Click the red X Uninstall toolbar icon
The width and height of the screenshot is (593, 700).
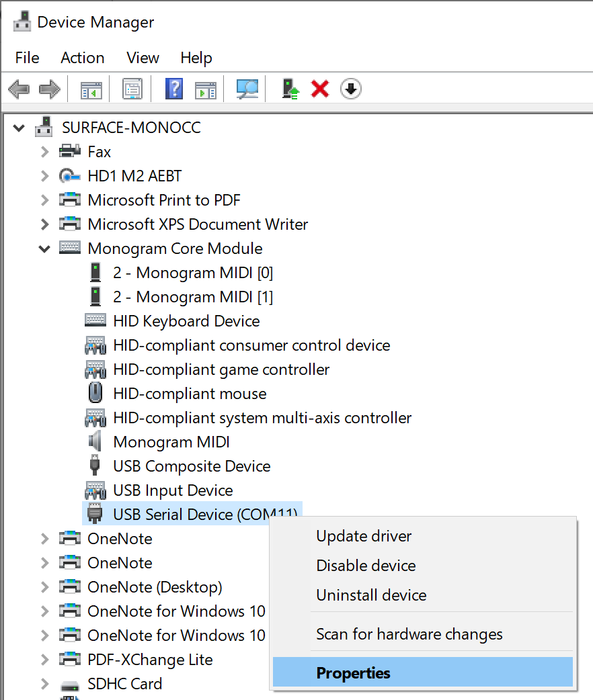tap(320, 89)
